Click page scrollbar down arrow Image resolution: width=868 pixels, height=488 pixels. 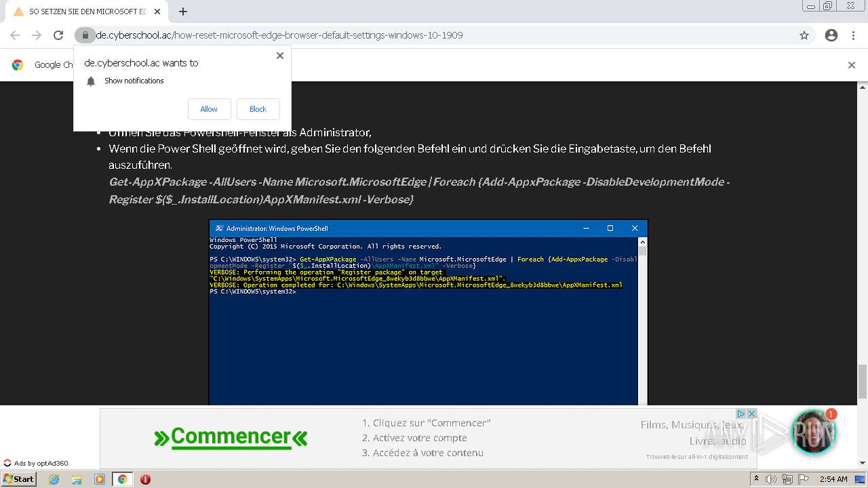(x=863, y=463)
